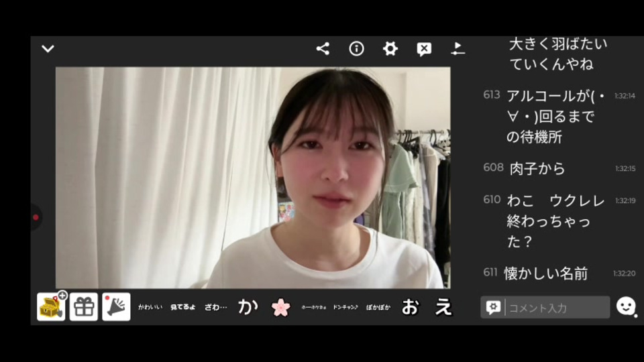Open the treasure chest item
644x362 pixels.
click(52, 306)
